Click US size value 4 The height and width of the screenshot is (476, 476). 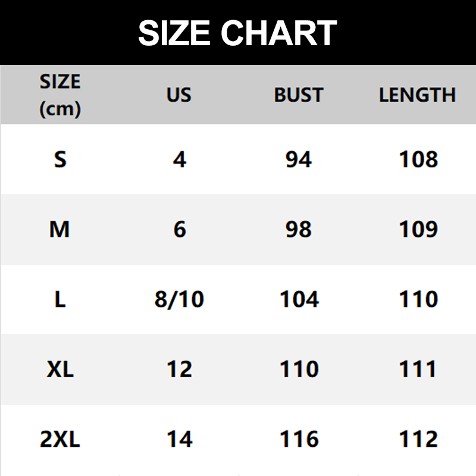click(180, 159)
